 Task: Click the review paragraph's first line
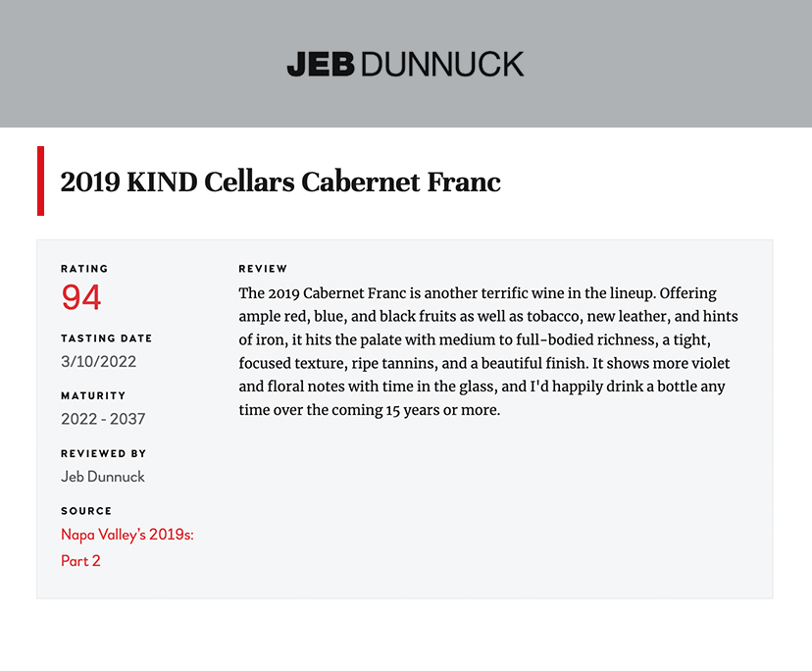(478, 293)
